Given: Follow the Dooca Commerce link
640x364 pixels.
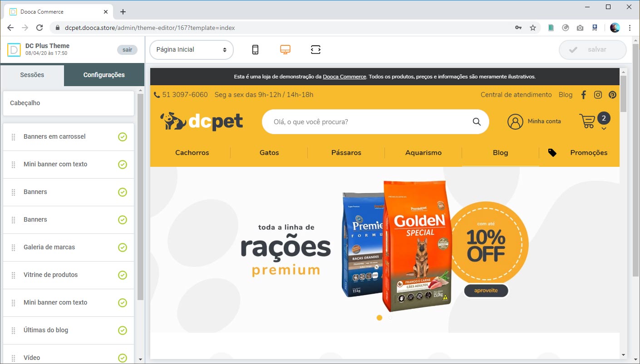Looking at the screenshot, I should (345, 77).
